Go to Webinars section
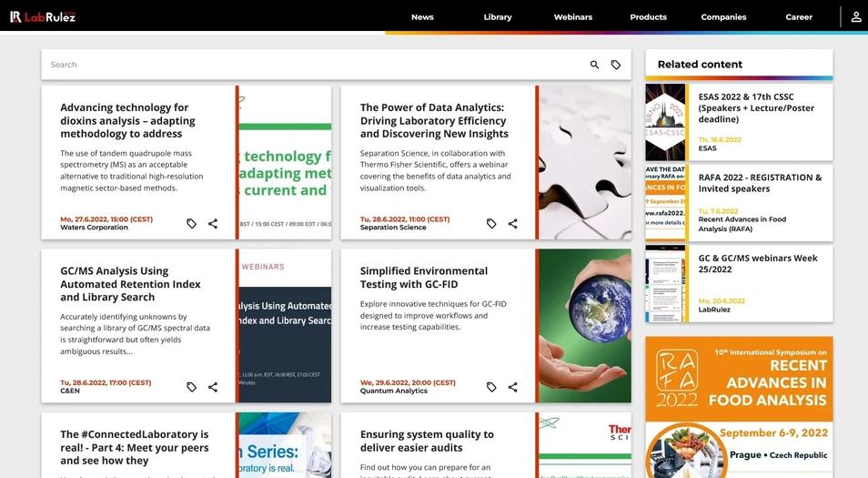The height and width of the screenshot is (478, 868). pyautogui.click(x=573, y=17)
